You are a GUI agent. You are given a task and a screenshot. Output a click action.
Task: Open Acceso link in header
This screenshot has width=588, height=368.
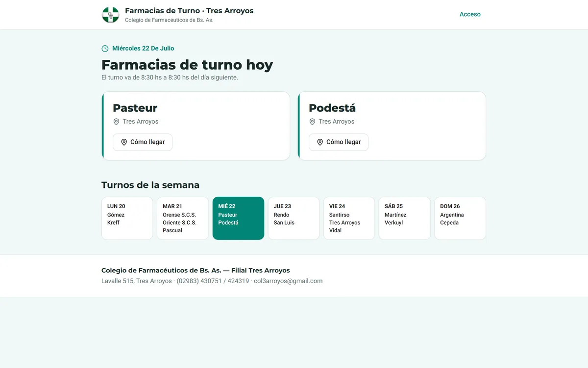[470, 14]
